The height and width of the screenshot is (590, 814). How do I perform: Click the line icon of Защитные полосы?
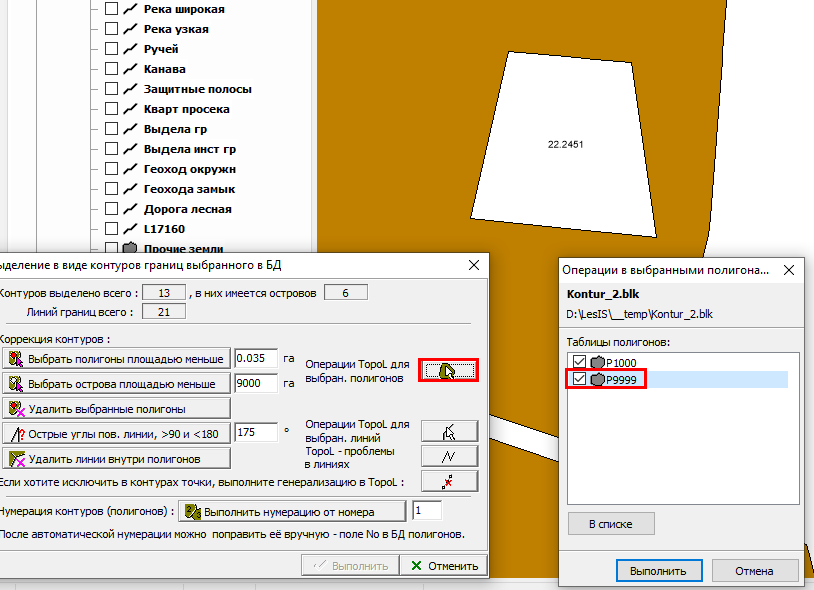[130, 89]
